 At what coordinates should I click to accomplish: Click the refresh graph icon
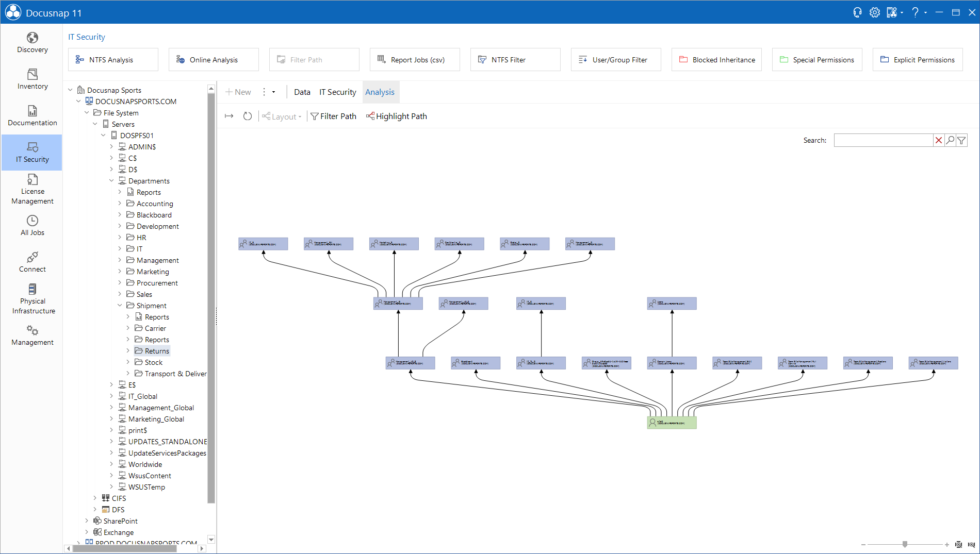pos(248,116)
